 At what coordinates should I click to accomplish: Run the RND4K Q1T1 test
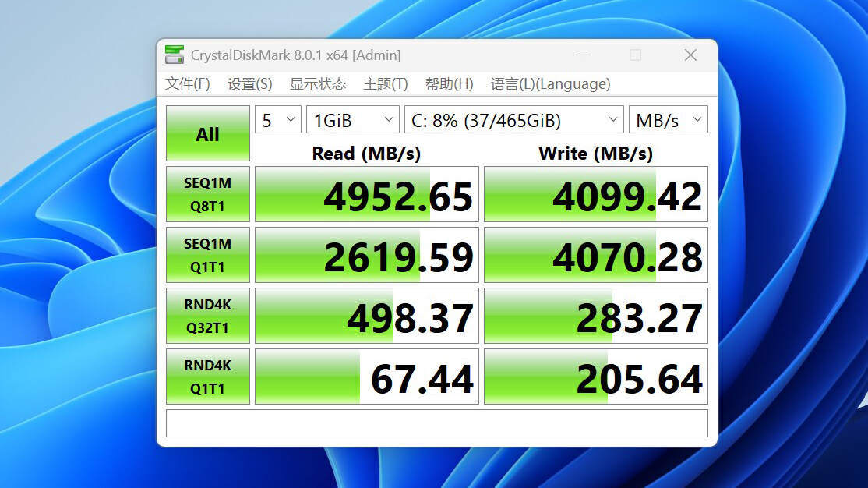coord(207,377)
